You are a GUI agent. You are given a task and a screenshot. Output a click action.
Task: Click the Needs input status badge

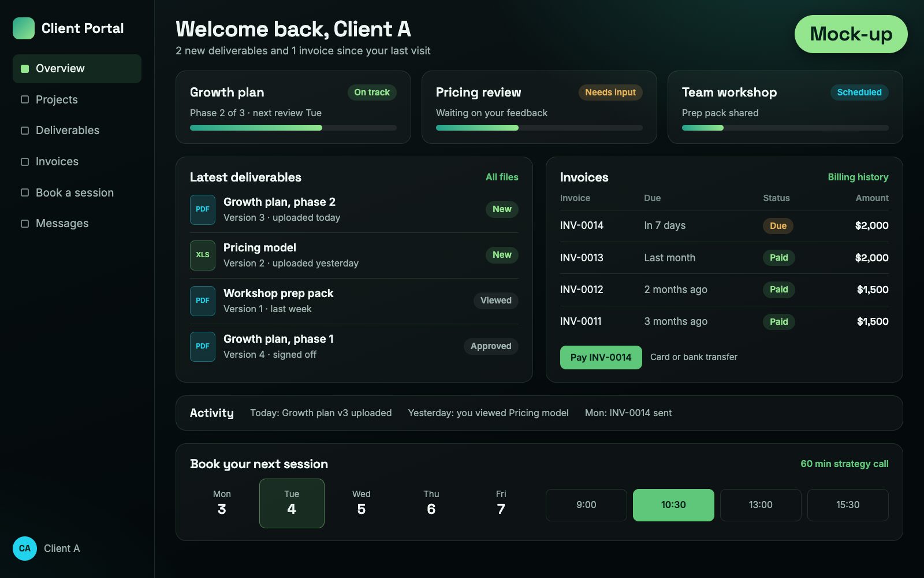click(x=610, y=92)
